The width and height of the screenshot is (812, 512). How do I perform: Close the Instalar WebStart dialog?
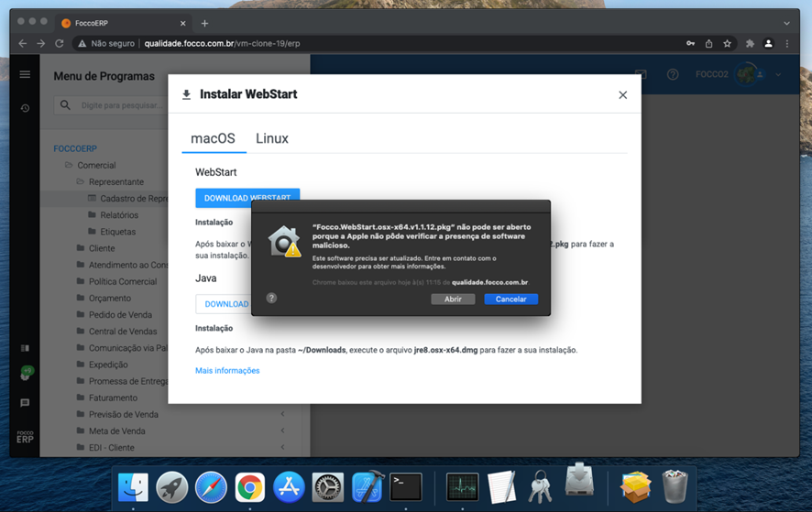(622, 94)
